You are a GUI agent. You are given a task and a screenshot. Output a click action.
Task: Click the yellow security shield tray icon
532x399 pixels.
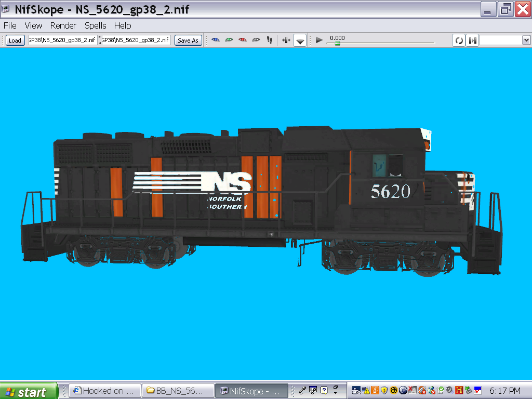pos(384,390)
